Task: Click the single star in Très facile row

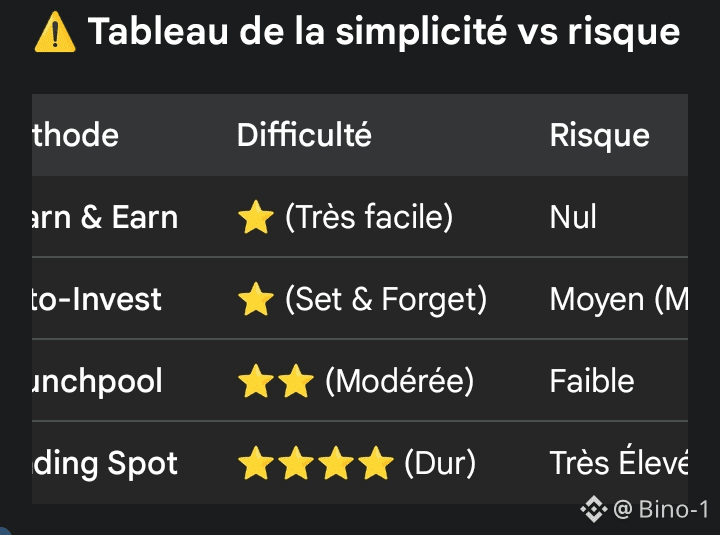Action: (x=256, y=217)
